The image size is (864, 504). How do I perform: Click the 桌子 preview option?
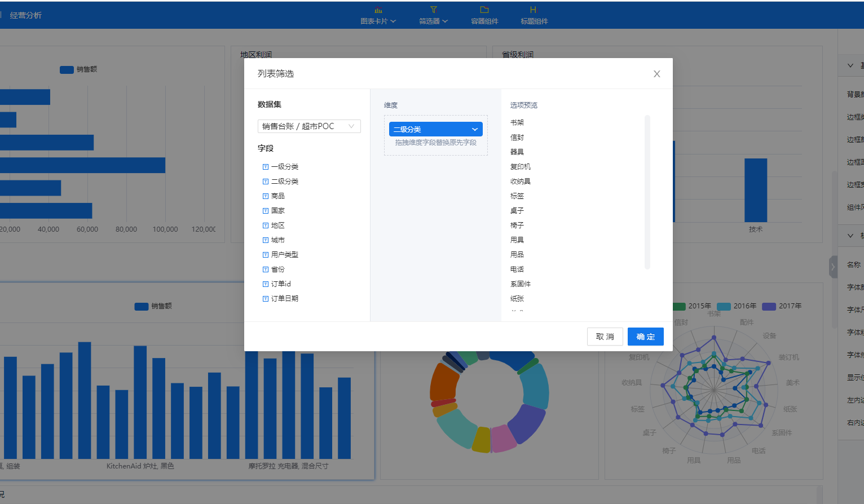tap(517, 210)
